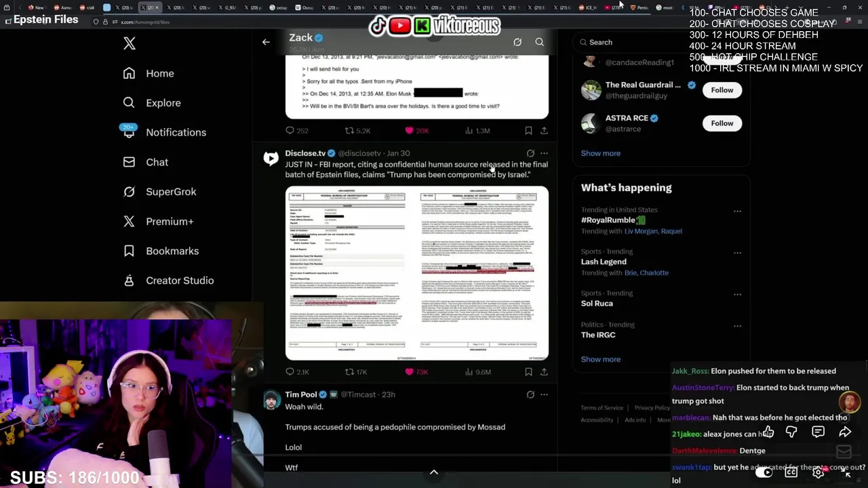
Task: Click the X logo in the sidebar
Action: click(130, 44)
